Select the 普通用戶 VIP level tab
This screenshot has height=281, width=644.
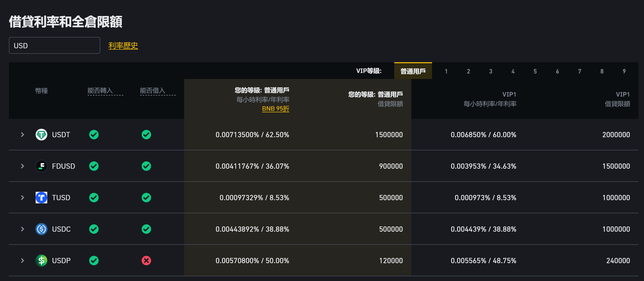(413, 71)
